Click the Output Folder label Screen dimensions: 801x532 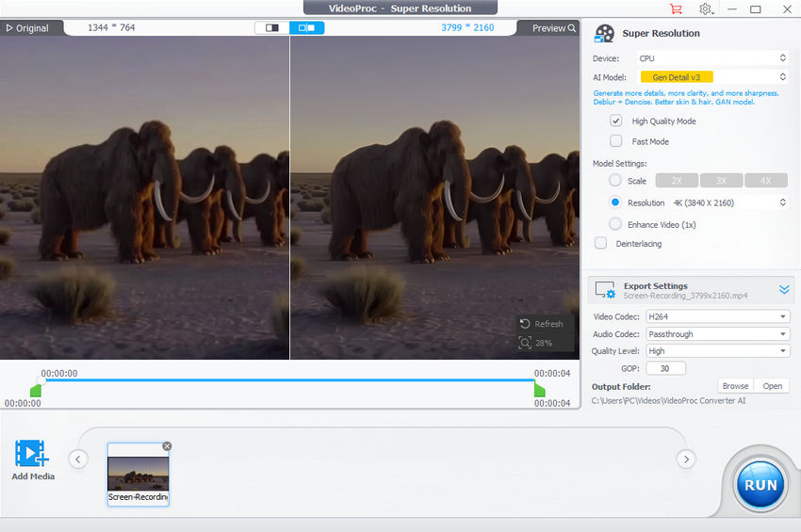[x=621, y=386]
